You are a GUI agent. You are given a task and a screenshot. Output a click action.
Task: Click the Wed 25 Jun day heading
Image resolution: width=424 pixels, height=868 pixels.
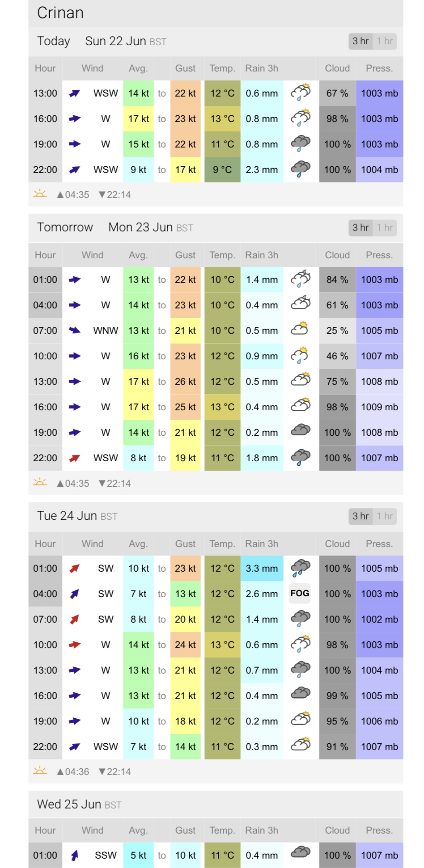pos(69,804)
